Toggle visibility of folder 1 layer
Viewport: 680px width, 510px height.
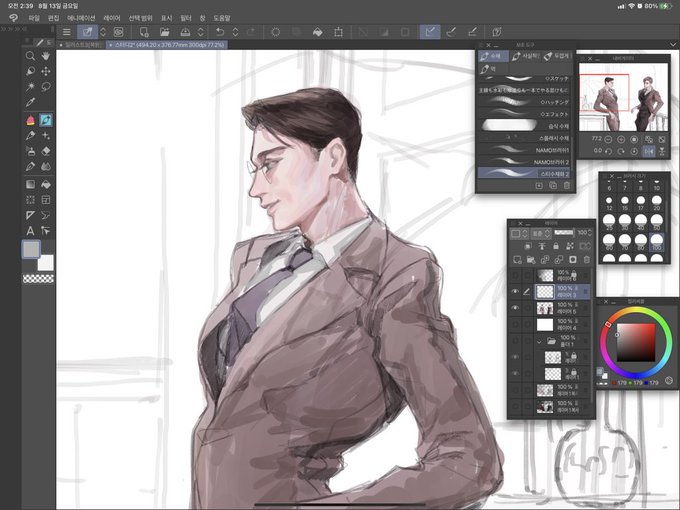[x=515, y=341]
